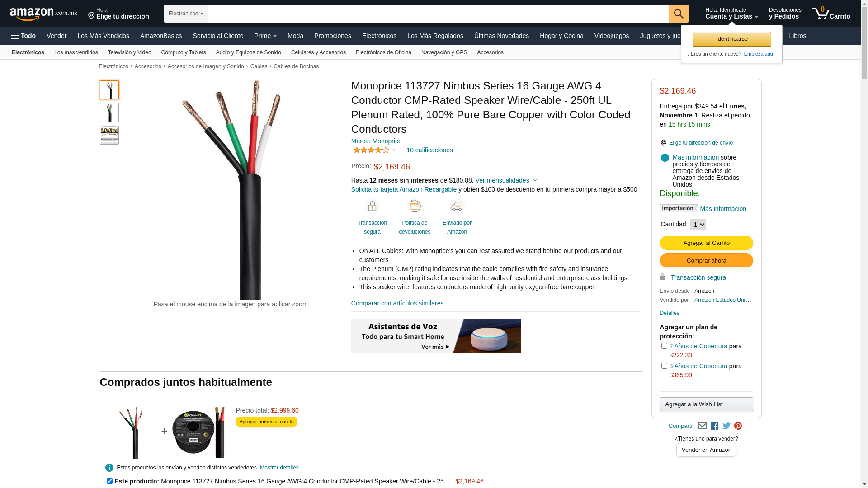Click the search magnifier button
The width and height of the screenshot is (868, 488).
click(678, 14)
